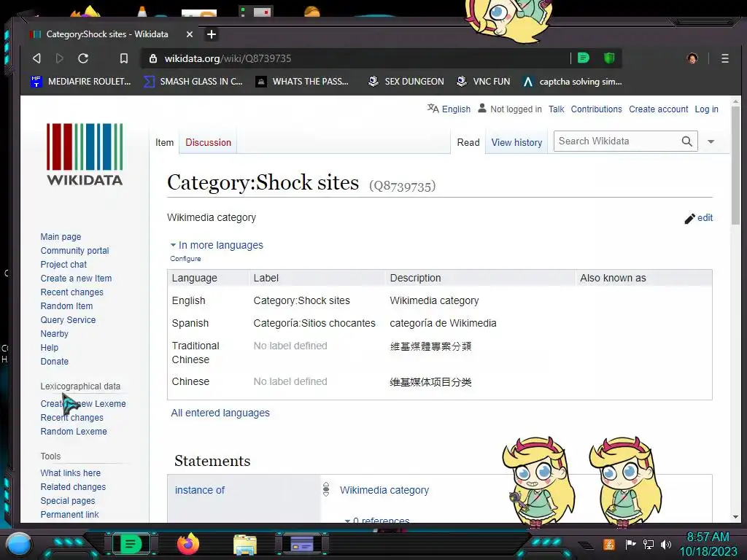Open Main page in the sidebar
This screenshot has height=560, width=747.
point(61,237)
